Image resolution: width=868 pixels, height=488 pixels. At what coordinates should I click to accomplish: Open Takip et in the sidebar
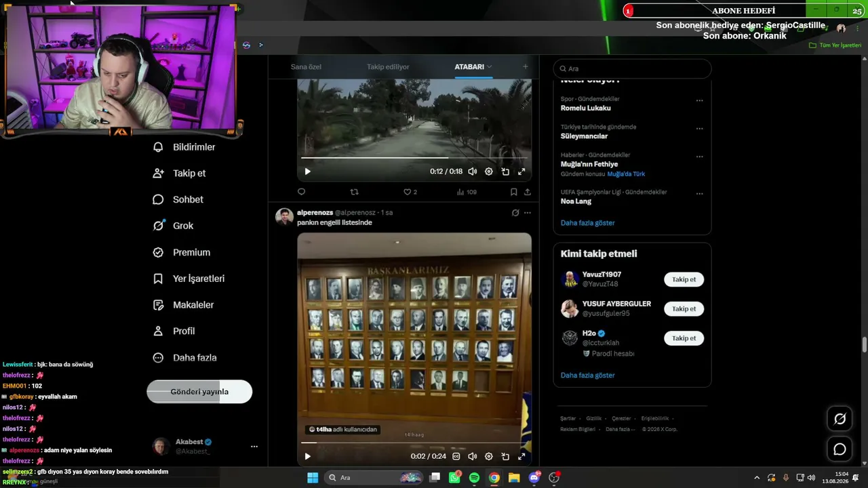coord(180,174)
